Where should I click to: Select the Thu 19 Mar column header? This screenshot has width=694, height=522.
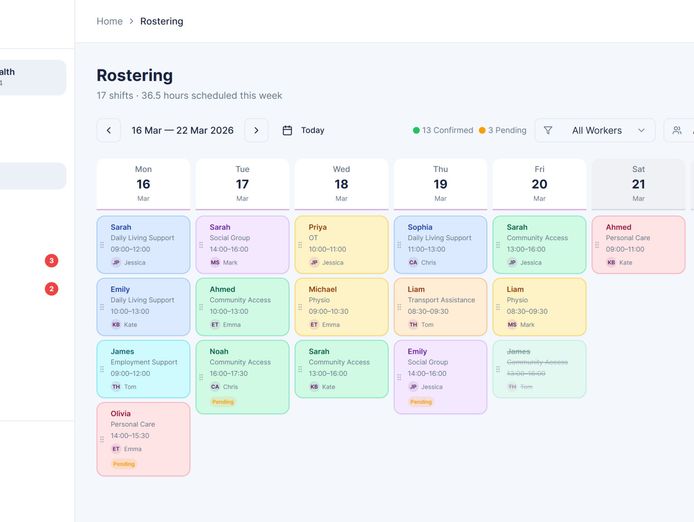pyautogui.click(x=440, y=184)
